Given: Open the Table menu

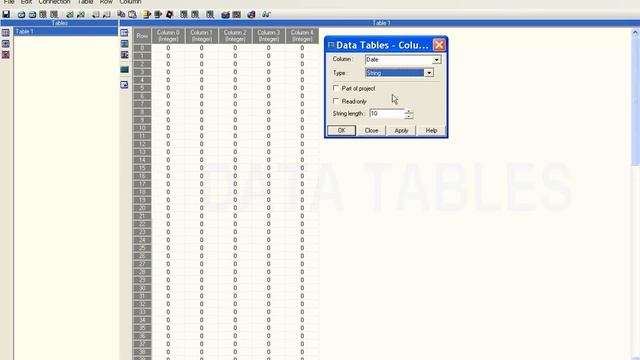Looking at the screenshot, I should click(x=85, y=2).
